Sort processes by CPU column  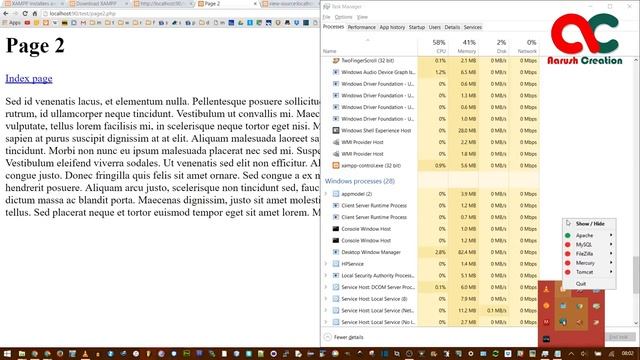point(433,47)
